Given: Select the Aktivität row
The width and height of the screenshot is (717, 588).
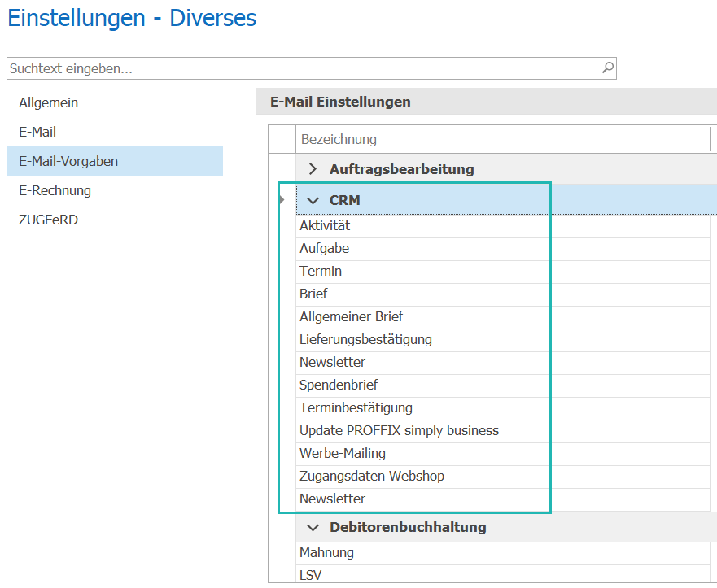Looking at the screenshot, I should tap(503, 226).
